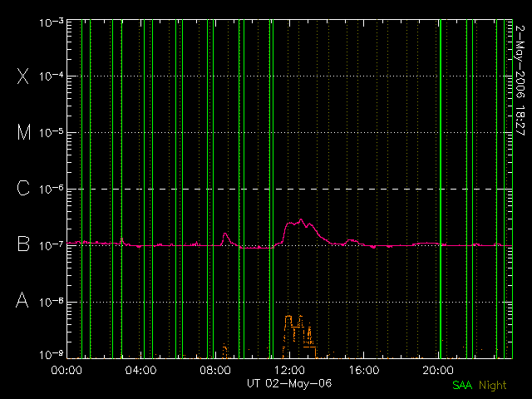Click the 08:00 time axis label
532x399 pixels.
point(215,370)
